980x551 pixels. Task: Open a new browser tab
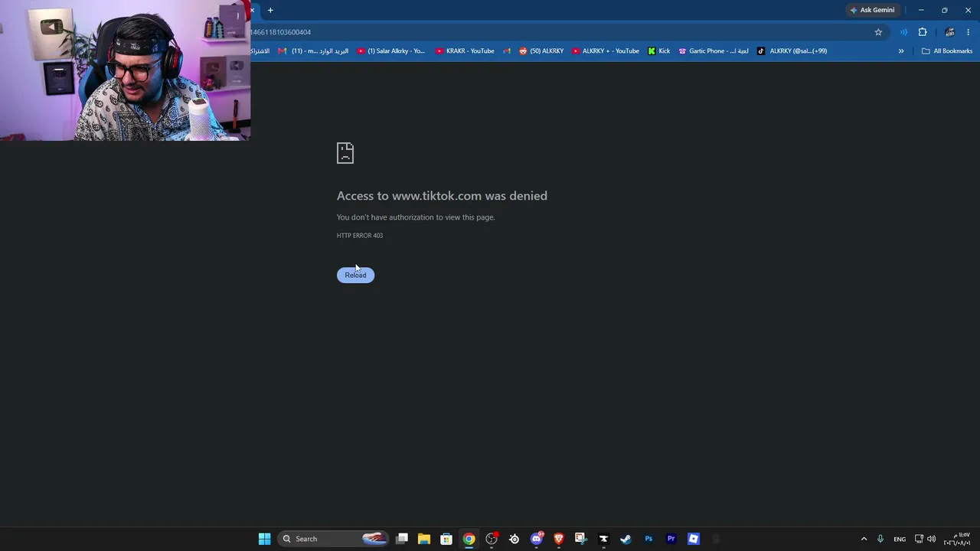click(270, 10)
